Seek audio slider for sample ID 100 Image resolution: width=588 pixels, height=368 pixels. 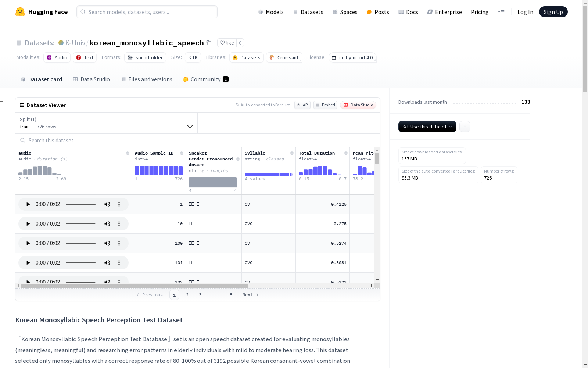click(x=81, y=243)
